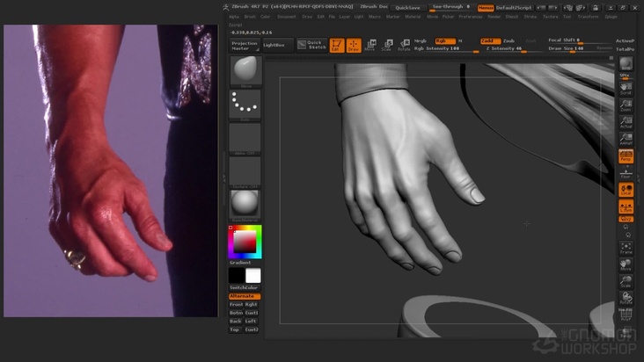This screenshot has width=644, height=362.
Task: Toggle the Persp perspective icon
Action: click(x=626, y=156)
